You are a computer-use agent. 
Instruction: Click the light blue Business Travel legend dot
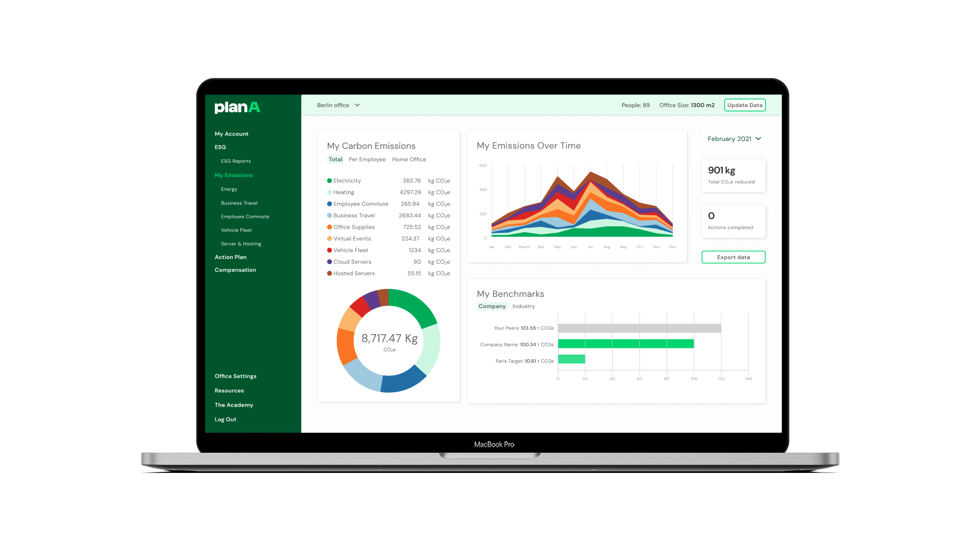coord(329,215)
